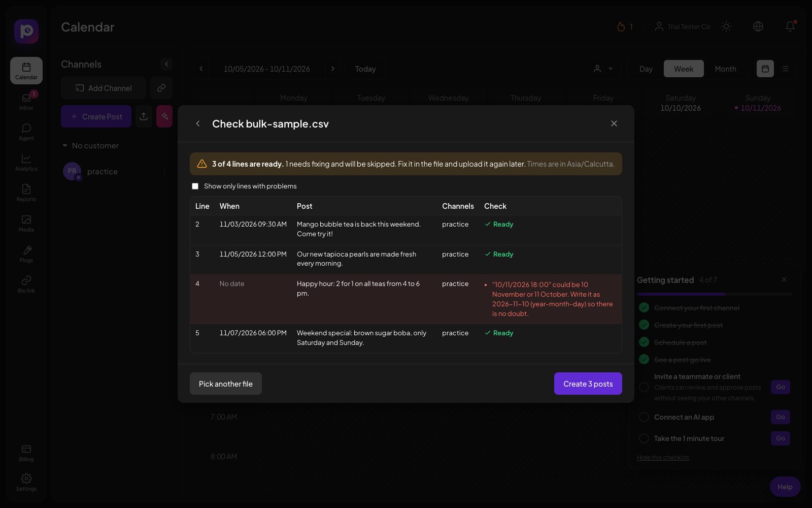Check off Invite a teammate or client
Screen dimensions: 812x508
pyautogui.click(x=644, y=387)
